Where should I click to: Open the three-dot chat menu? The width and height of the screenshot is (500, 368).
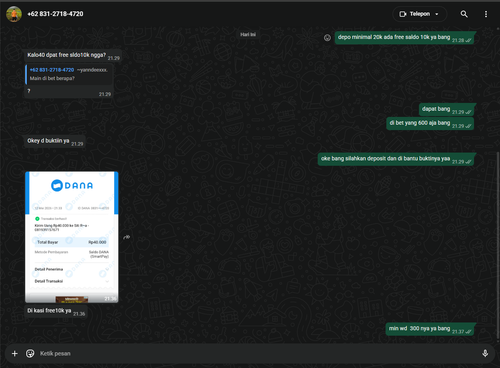tap(486, 14)
